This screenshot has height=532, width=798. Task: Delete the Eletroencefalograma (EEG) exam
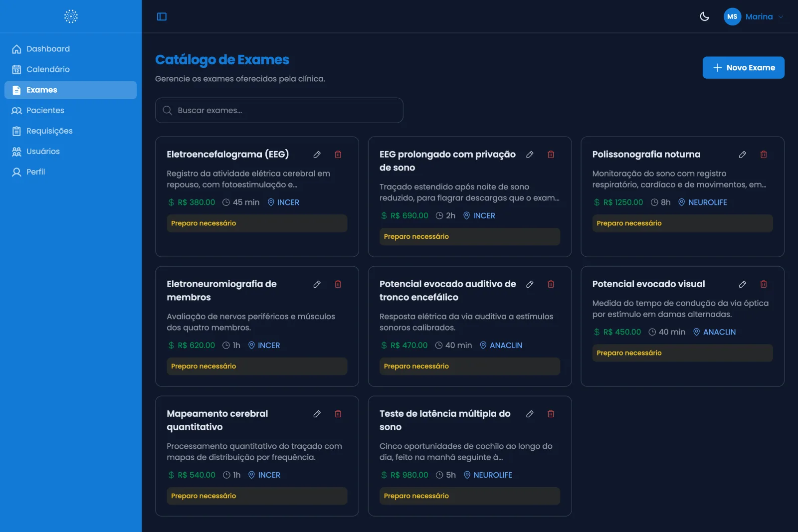tap(338, 155)
